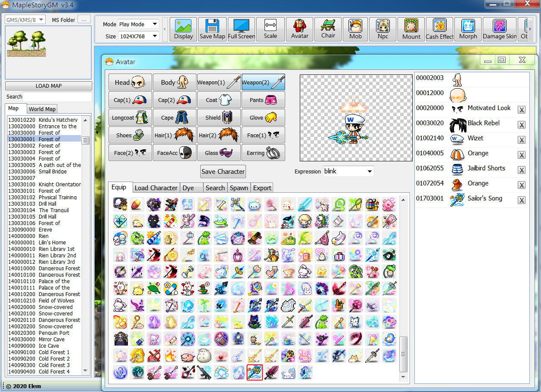Click the down arrow of the equip grid scrollbar
The height and width of the screenshot is (392, 541).
coord(403,377)
